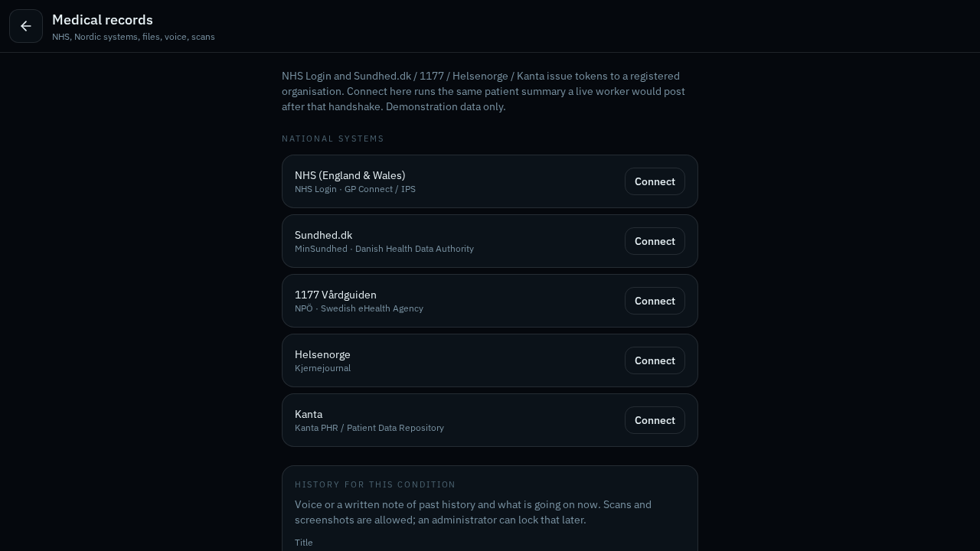Select the NHS (England & Wales) card title

point(350,175)
